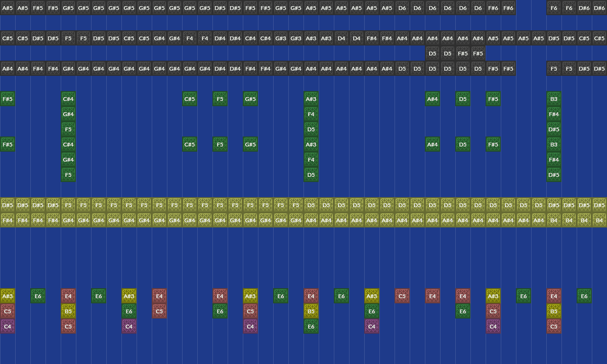Select the green G#5 note block

pos(250,99)
